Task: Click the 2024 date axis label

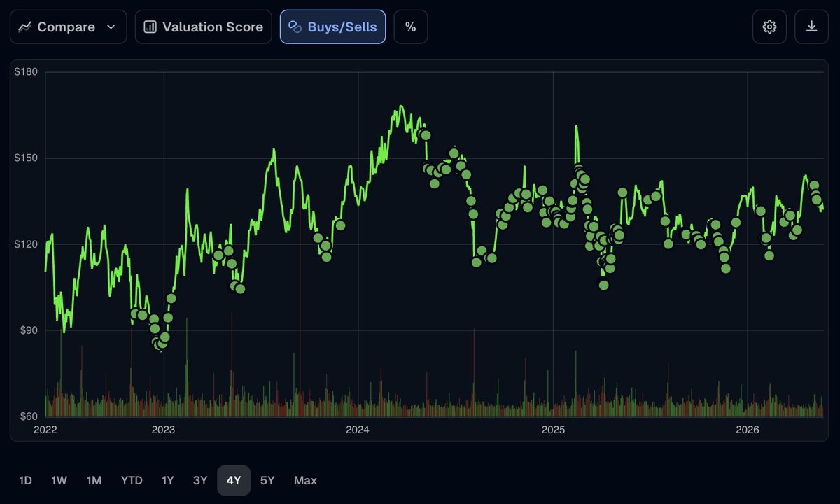Action: pos(358,429)
